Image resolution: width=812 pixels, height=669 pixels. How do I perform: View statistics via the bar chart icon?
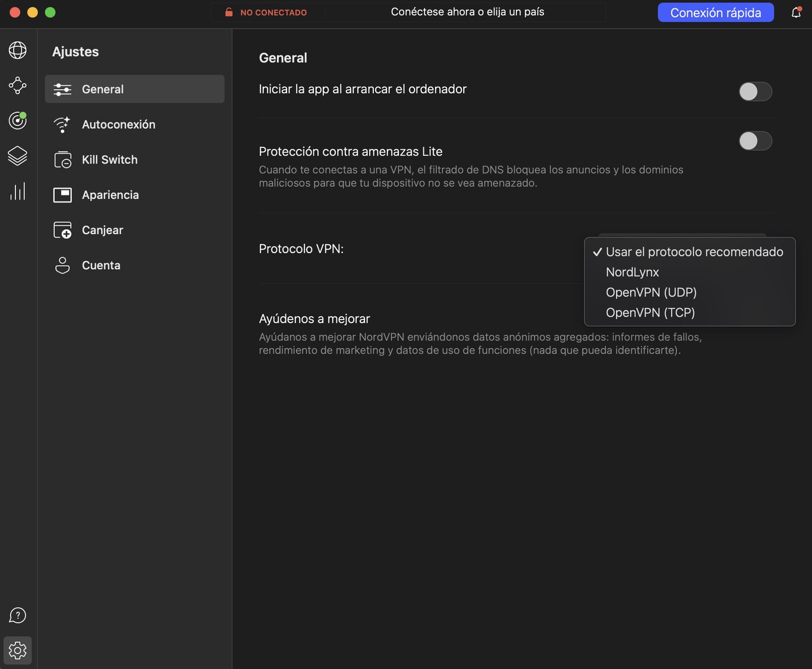(x=17, y=191)
